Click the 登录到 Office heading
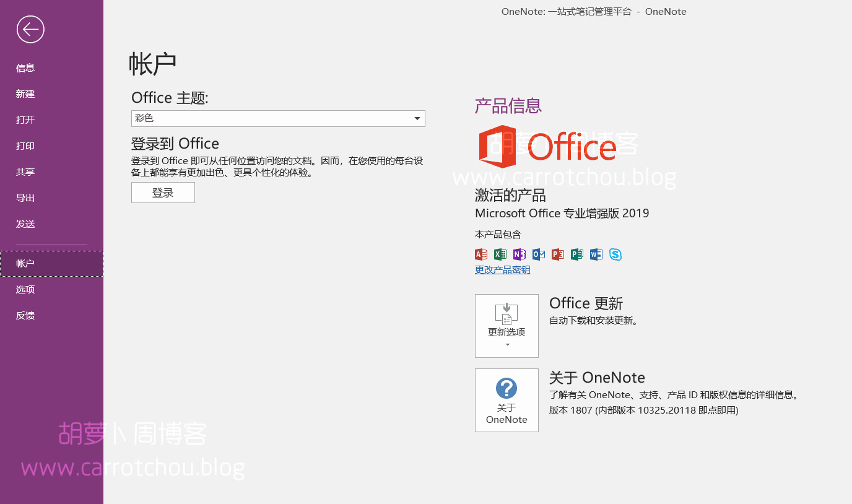Viewport: 852px width, 504px height. click(175, 144)
